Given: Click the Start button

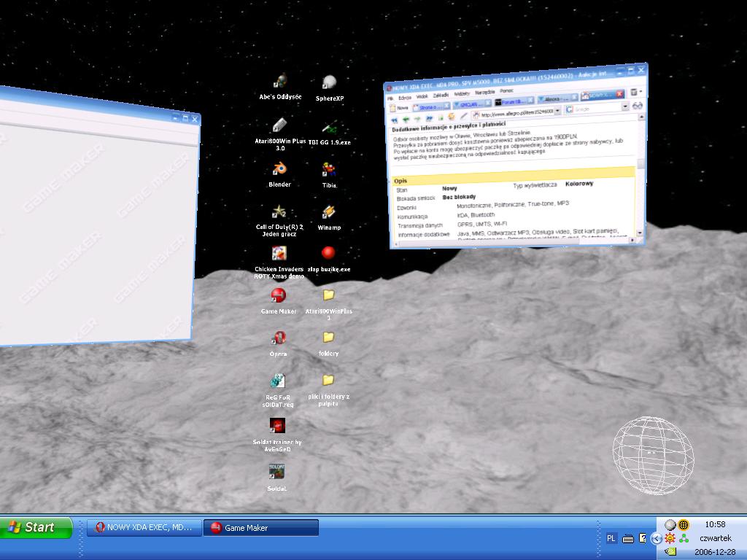Looking at the screenshot, I should tap(36, 527).
